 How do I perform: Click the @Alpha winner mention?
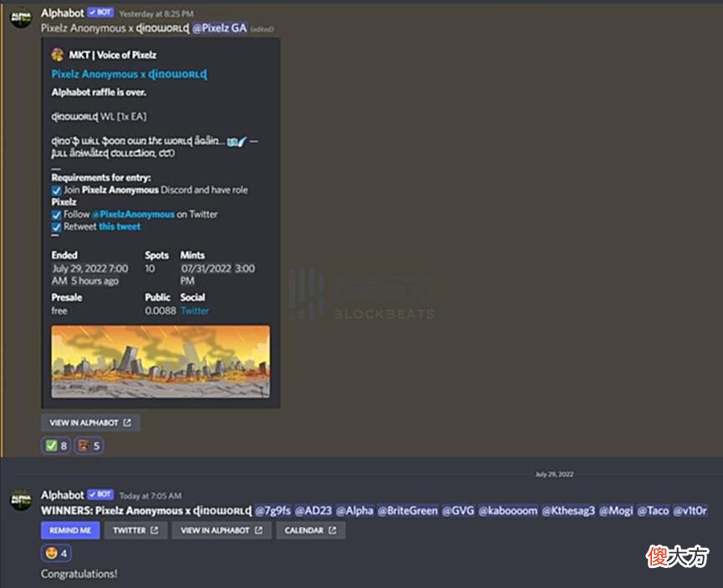point(354,510)
